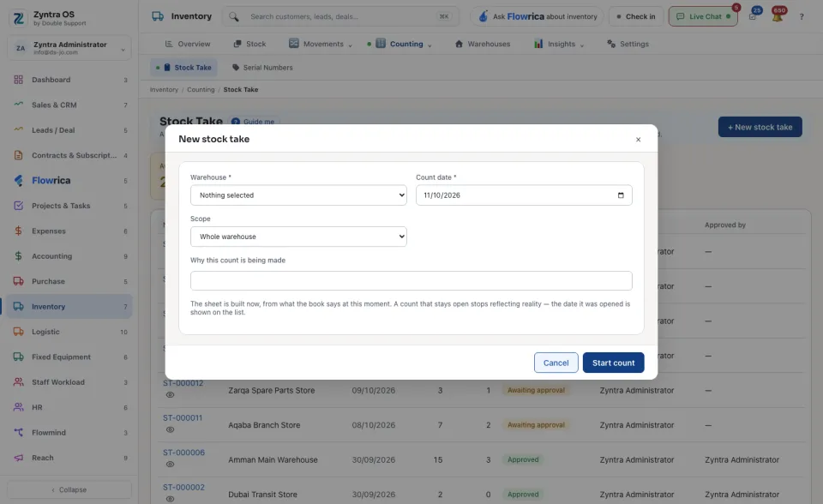Viewport: 823px width, 504px height.
Task: Click the Expenses dollar icon
Action: click(18, 231)
